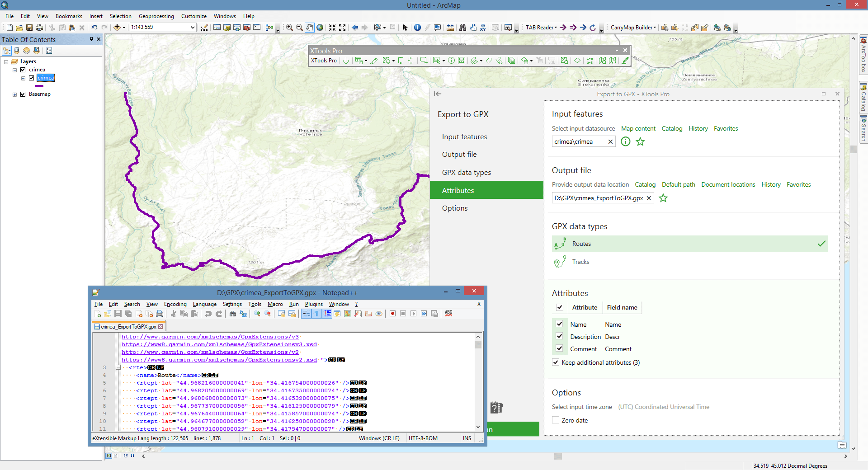This screenshot has width=868, height=470.
Task: Click the help question-mark icon in Export dialog
Action: click(496, 408)
